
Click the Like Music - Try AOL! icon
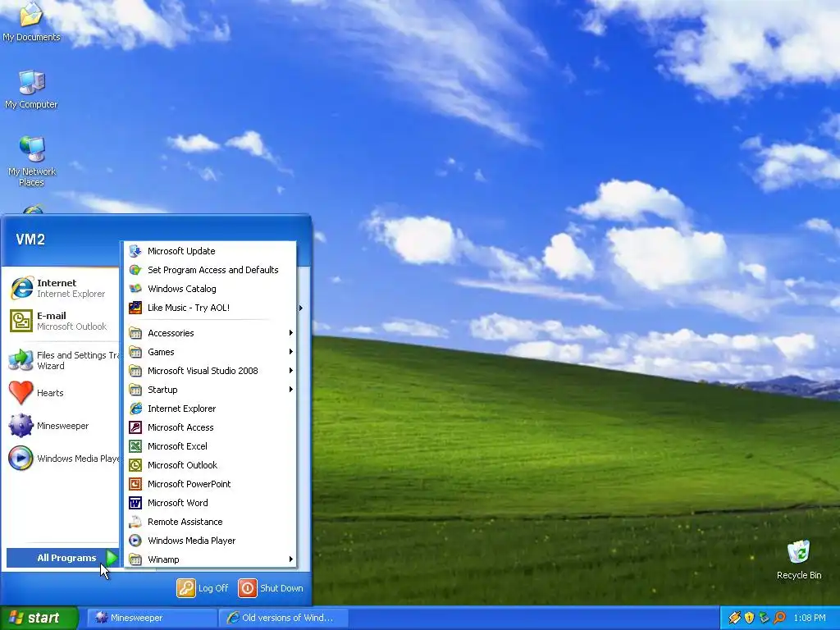click(x=135, y=308)
